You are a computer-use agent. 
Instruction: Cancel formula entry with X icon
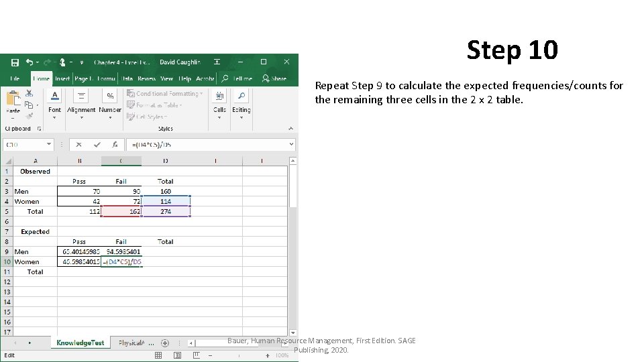[79, 145]
